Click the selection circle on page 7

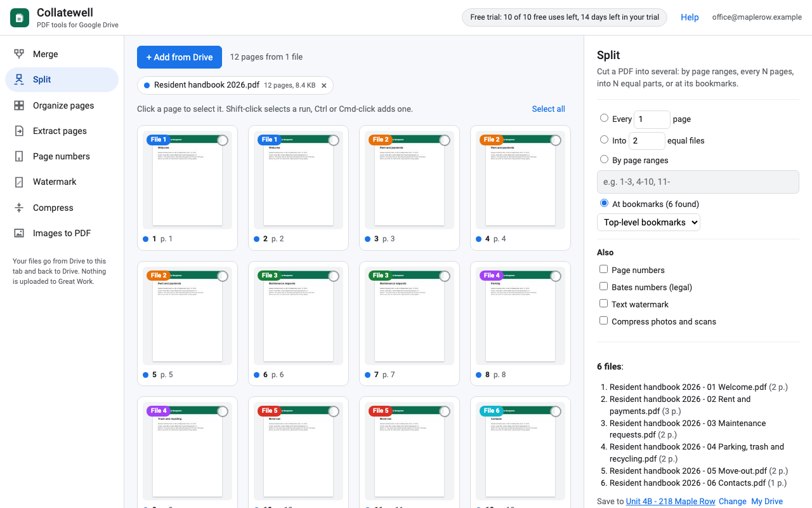coord(445,276)
